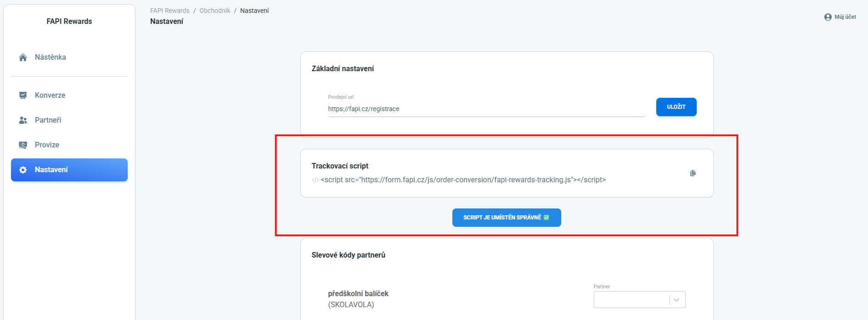The height and width of the screenshot is (320, 868).
Task: Copy the tracking script with copy icon
Action: pos(693,173)
